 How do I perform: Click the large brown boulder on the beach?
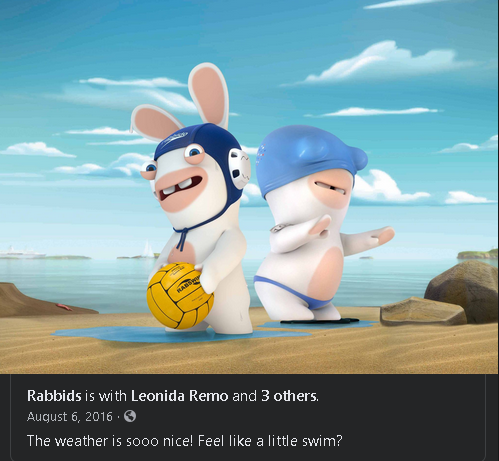(463, 290)
